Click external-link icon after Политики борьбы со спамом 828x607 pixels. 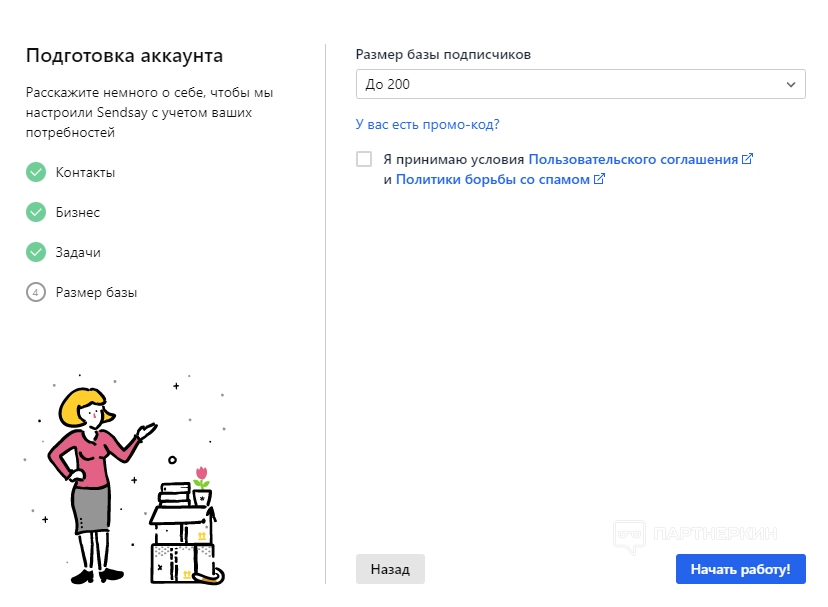click(x=599, y=180)
